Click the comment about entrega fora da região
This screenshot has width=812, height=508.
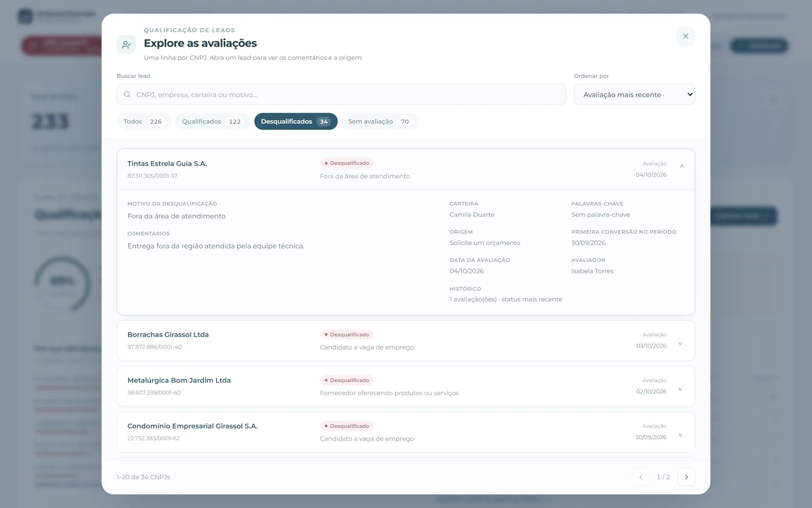tap(216, 246)
